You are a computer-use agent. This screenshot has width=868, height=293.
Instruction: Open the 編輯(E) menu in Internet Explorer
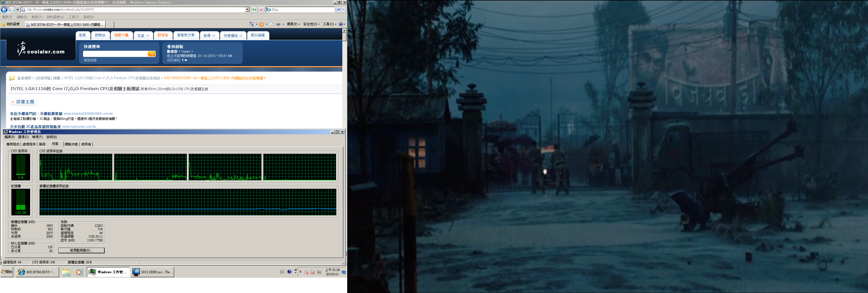(22, 17)
